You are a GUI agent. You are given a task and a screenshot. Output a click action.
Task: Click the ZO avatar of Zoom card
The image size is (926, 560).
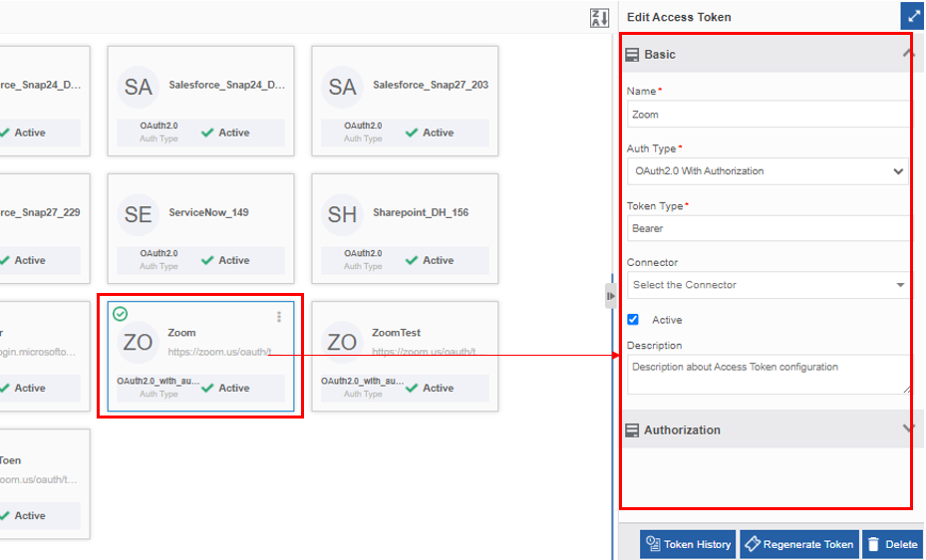(138, 342)
